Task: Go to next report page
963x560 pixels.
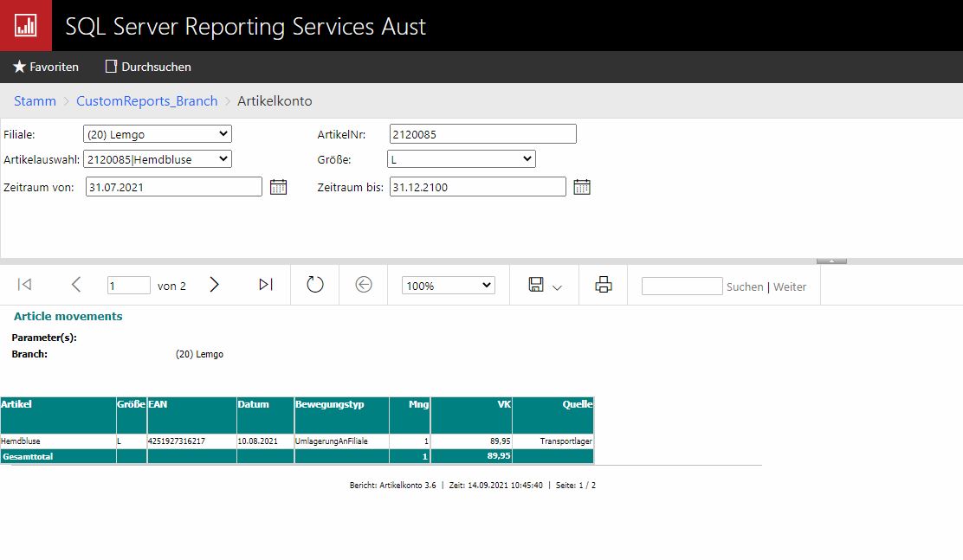Action: (215, 285)
